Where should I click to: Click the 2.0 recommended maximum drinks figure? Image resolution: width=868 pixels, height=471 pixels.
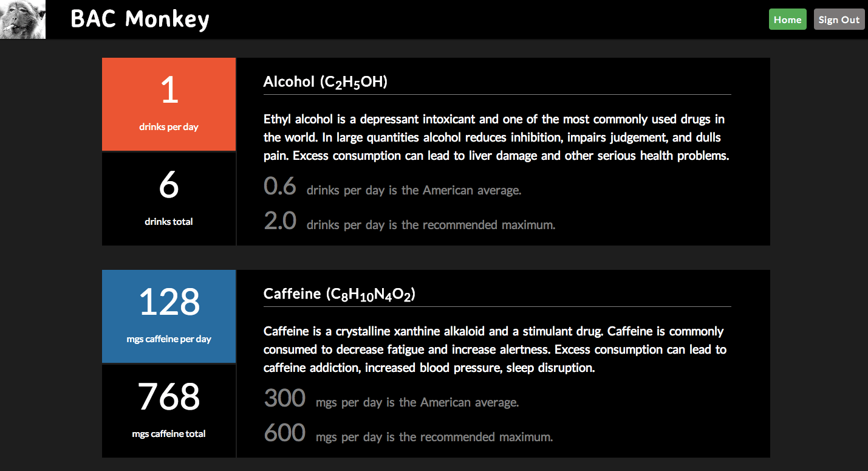[x=280, y=221]
